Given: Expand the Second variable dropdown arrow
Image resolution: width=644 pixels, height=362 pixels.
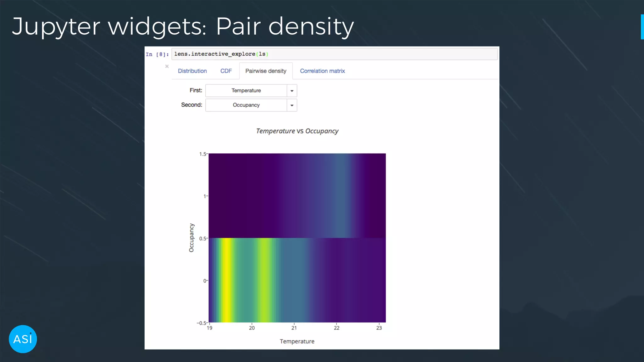Looking at the screenshot, I should pyautogui.click(x=292, y=105).
